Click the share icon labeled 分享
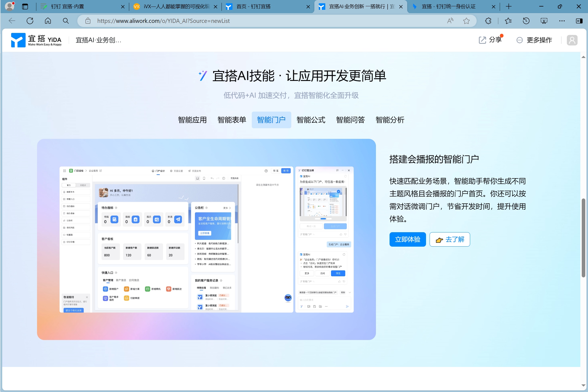The image size is (588, 392). 482,40
